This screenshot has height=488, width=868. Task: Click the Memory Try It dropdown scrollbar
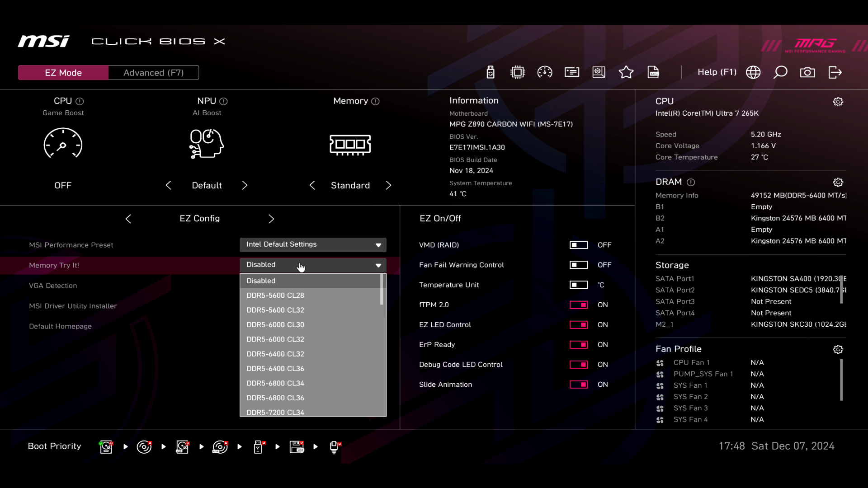[x=382, y=290]
